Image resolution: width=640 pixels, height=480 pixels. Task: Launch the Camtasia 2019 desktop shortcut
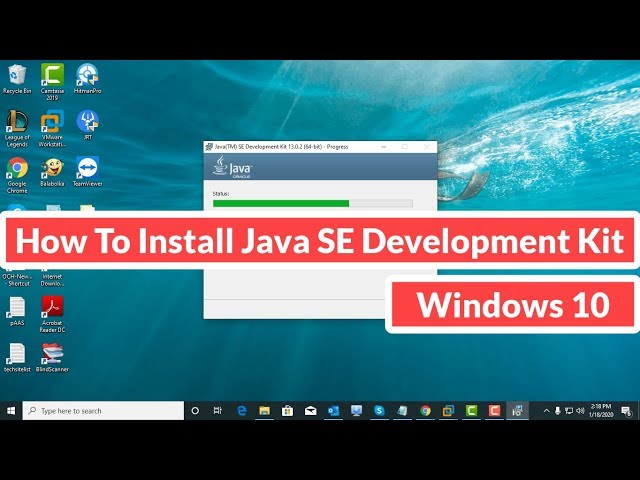tap(52, 82)
